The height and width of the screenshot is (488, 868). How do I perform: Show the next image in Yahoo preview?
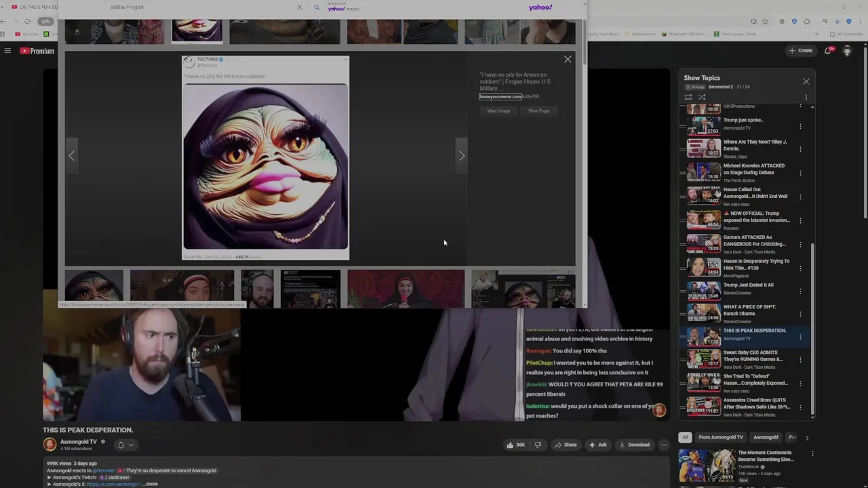point(462,156)
